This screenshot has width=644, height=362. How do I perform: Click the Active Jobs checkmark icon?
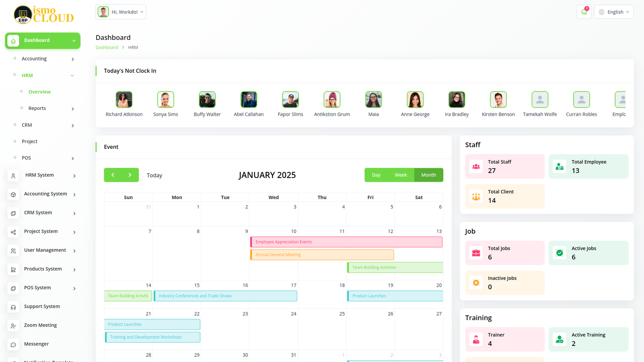click(559, 253)
